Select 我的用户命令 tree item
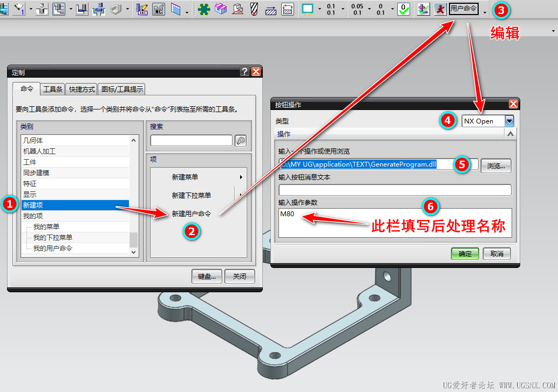The height and width of the screenshot is (392, 558). pyautogui.click(x=53, y=248)
